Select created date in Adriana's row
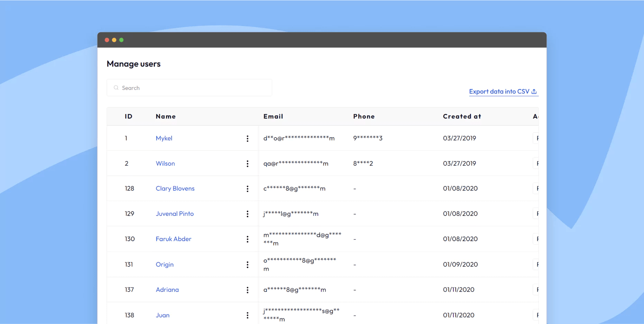The image size is (644, 324). [459, 290]
